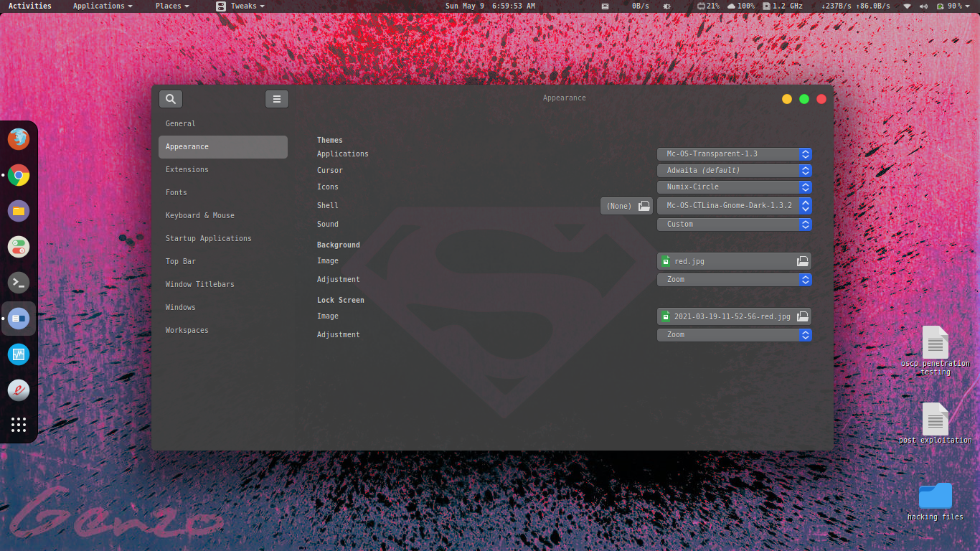Open the Cursor theme dropdown
Image resolution: width=980 pixels, height=551 pixels.
(734, 171)
